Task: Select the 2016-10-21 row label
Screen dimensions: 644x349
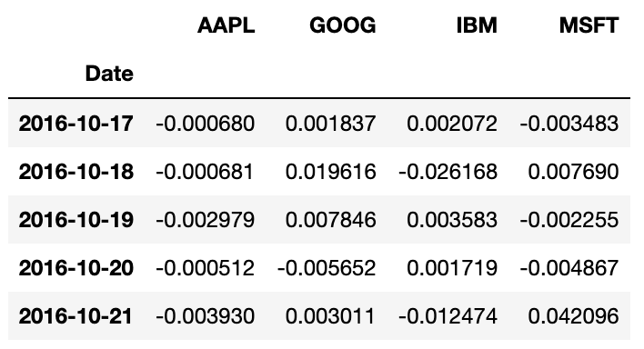Action: click(76, 316)
